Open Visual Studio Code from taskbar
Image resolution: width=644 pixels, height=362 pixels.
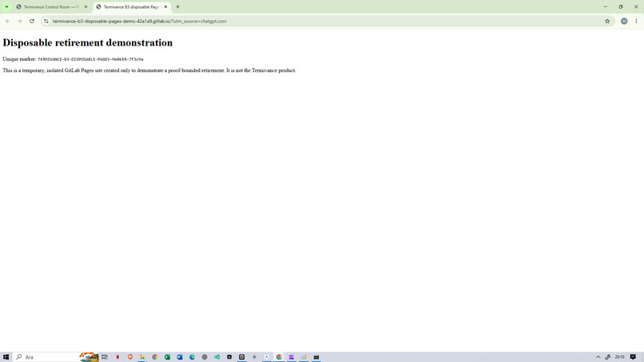click(x=217, y=357)
